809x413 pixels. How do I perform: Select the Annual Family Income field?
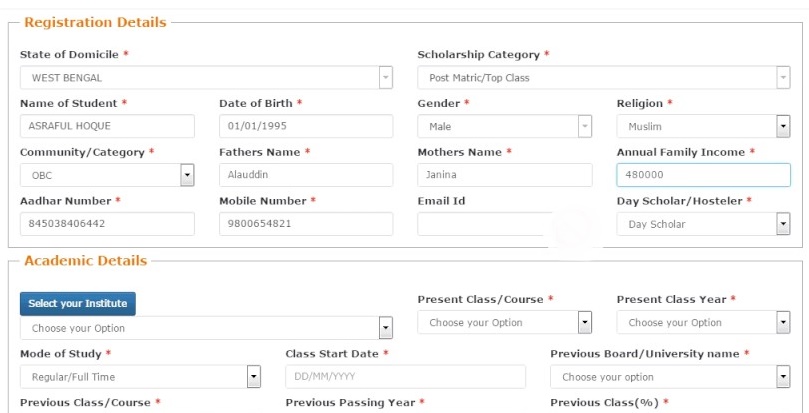coord(703,175)
